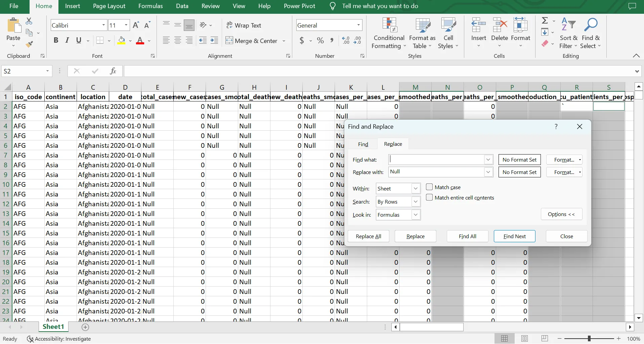644x344 pixels.
Task: Apply Italic formatting
Action: (67, 41)
